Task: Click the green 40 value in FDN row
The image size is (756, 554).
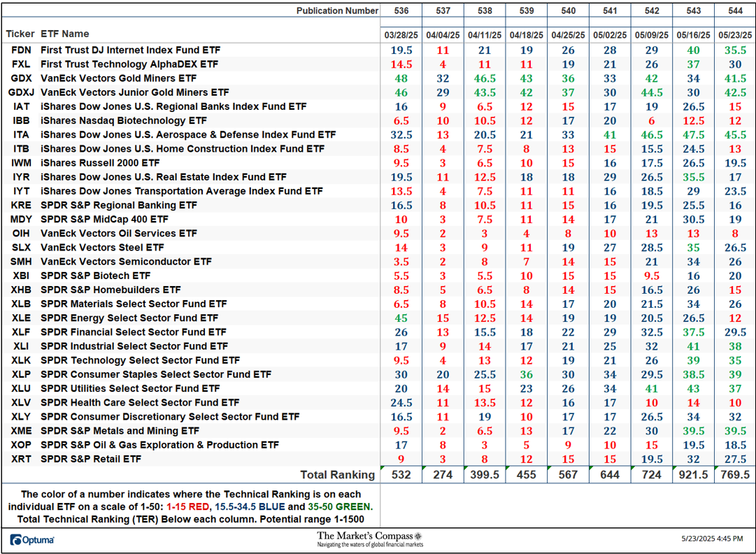Action: (692, 50)
